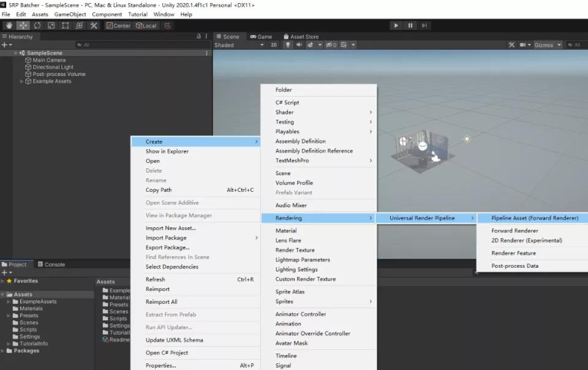The height and width of the screenshot is (370, 588).
Task: Toggle grid snapping icon in toolbar
Action: tap(168, 26)
